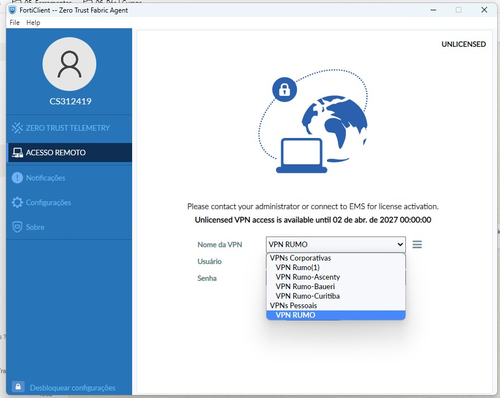
Task: Click the UNLICENSED status label
Action: [x=463, y=44]
